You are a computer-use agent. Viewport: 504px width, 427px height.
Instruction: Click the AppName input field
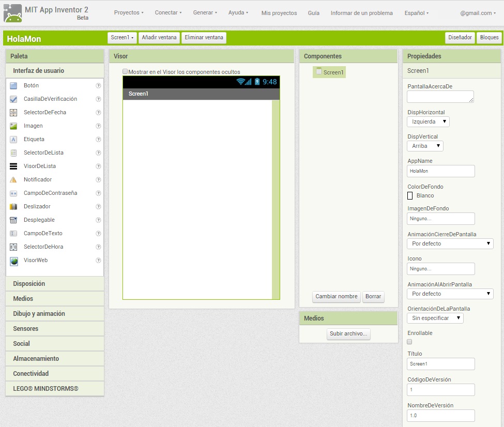pyautogui.click(x=441, y=171)
